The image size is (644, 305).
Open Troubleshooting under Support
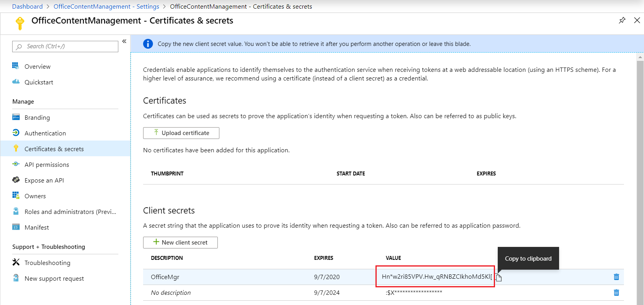click(x=47, y=263)
